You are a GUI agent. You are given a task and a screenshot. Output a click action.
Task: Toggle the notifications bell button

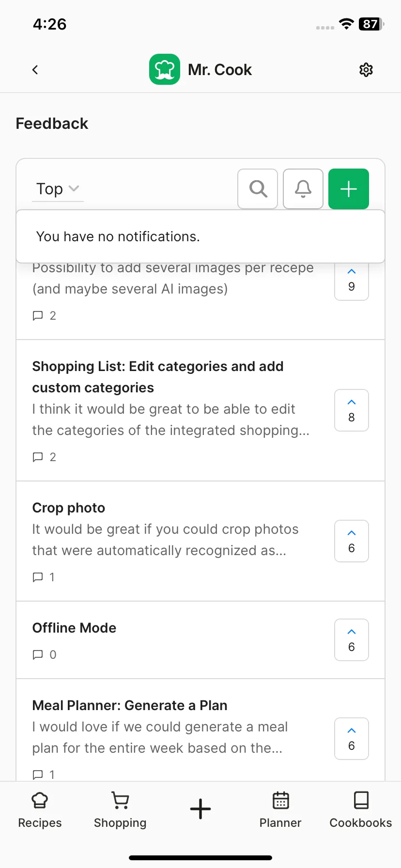pos(303,189)
